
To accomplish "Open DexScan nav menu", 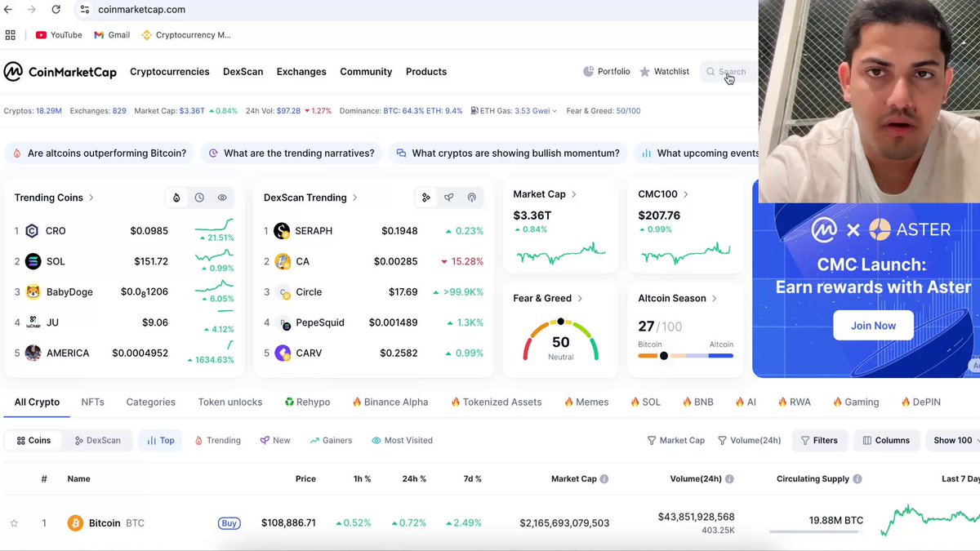I will [x=243, y=72].
